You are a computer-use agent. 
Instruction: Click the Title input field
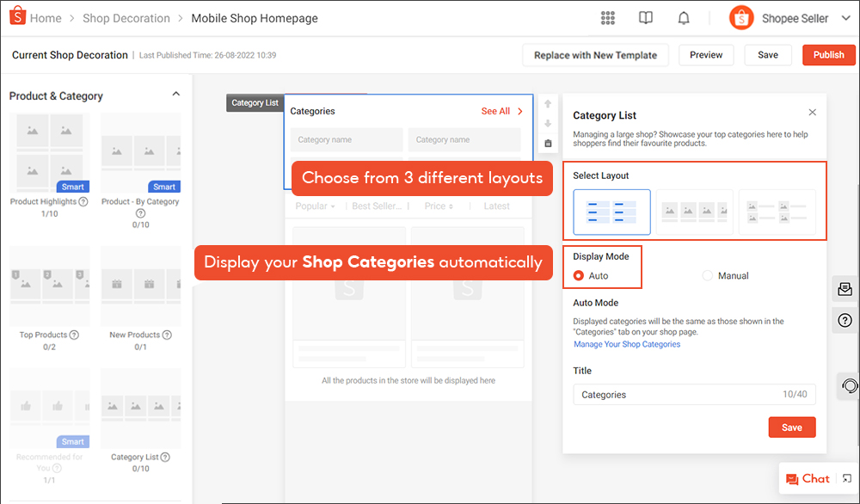(x=675, y=395)
